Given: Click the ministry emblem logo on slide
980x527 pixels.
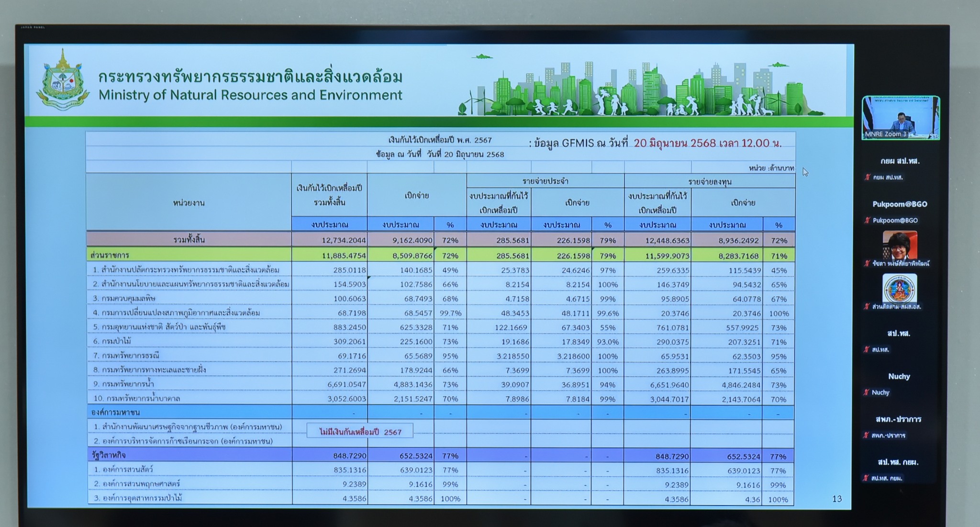Looking at the screenshot, I should [63, 80].
